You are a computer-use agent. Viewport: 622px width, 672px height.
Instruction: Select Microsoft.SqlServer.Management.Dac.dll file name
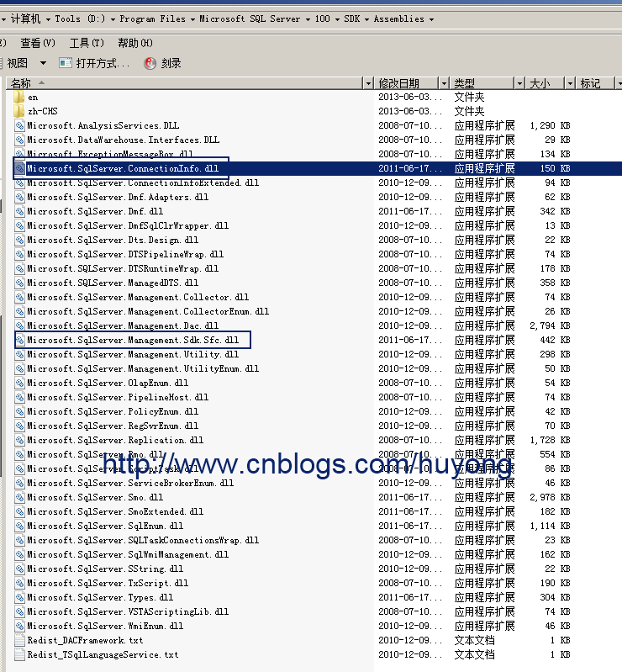coord(123,325)
